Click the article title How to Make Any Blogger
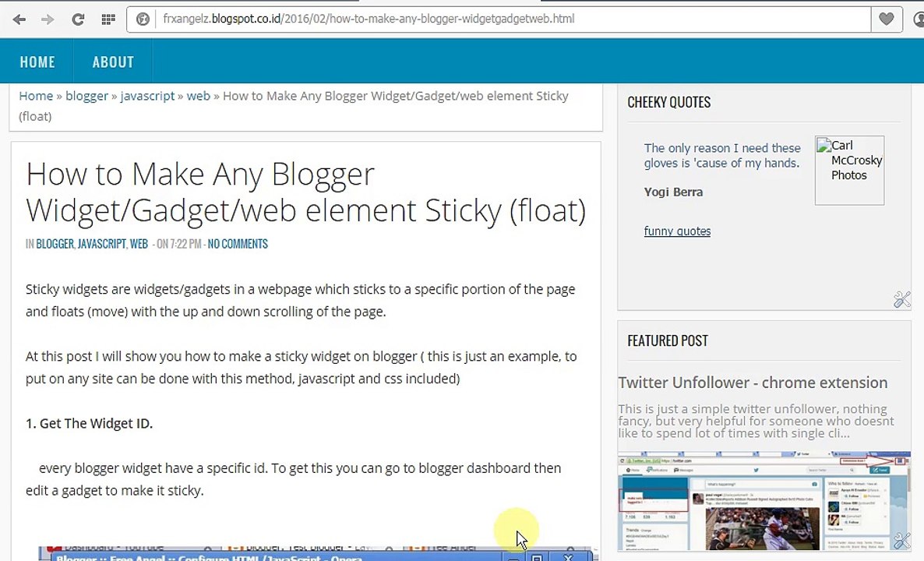The width and height of the screenshot is (924, 561). (x=306, y=192)
